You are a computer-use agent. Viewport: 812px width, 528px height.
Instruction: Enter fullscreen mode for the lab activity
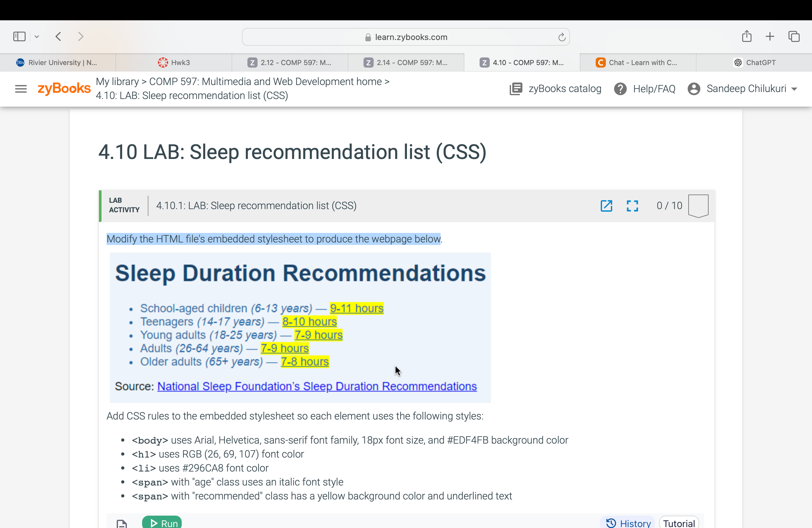click(632, 206)
